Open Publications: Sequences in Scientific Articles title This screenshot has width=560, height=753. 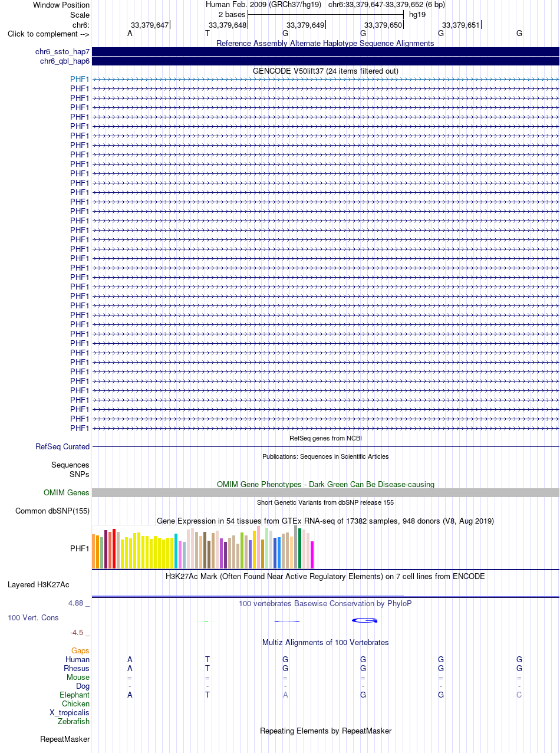[x=325, y=456]
